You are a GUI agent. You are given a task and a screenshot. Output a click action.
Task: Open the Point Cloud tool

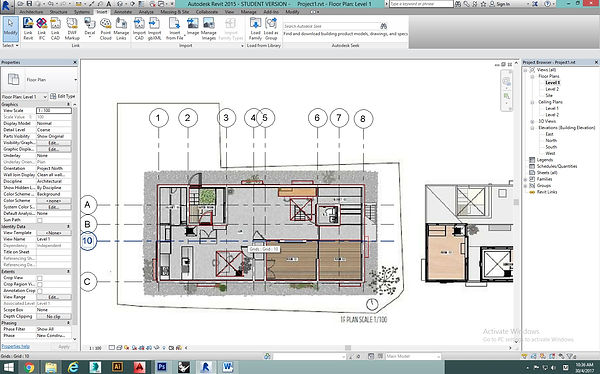106,29
